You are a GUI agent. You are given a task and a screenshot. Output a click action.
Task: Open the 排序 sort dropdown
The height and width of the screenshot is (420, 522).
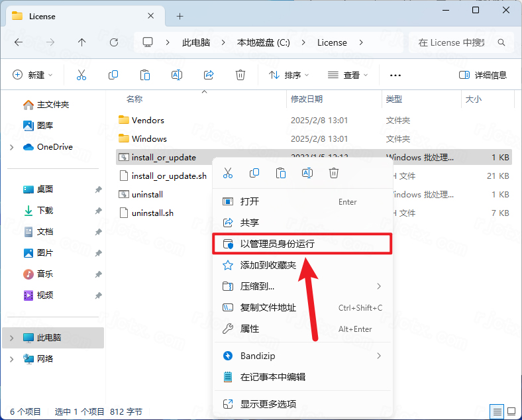(289, 76)
